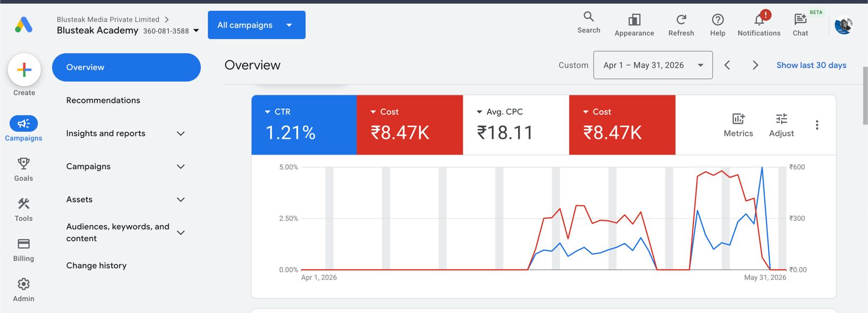Select the Overview menu item
The width and height of the screenshot is (868, 313).
[x=126, y=67]
